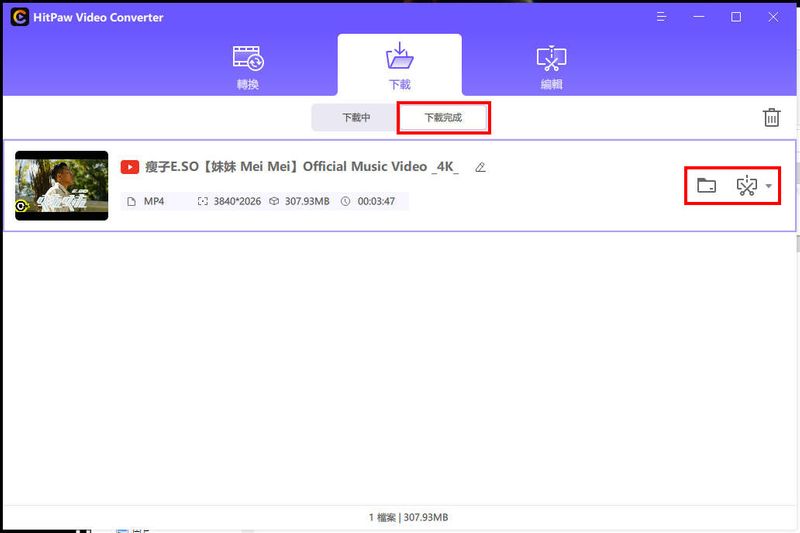The height and width of the screenshot is (533, 800).
Task: Click the video title 瘦子E.SO 妹妹 Mei Mei
Action: coord(302,167)
